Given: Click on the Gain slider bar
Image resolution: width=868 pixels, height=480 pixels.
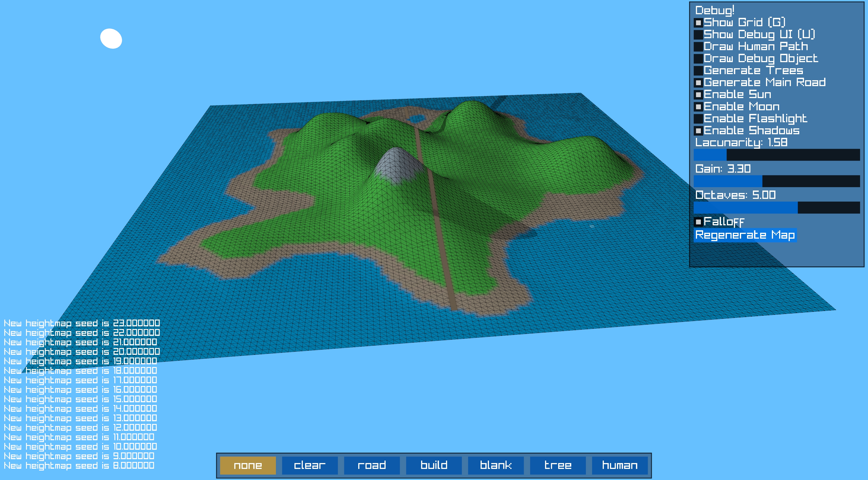Looking at the screenshot, I should pyautogui.click(x=776, y=181).
